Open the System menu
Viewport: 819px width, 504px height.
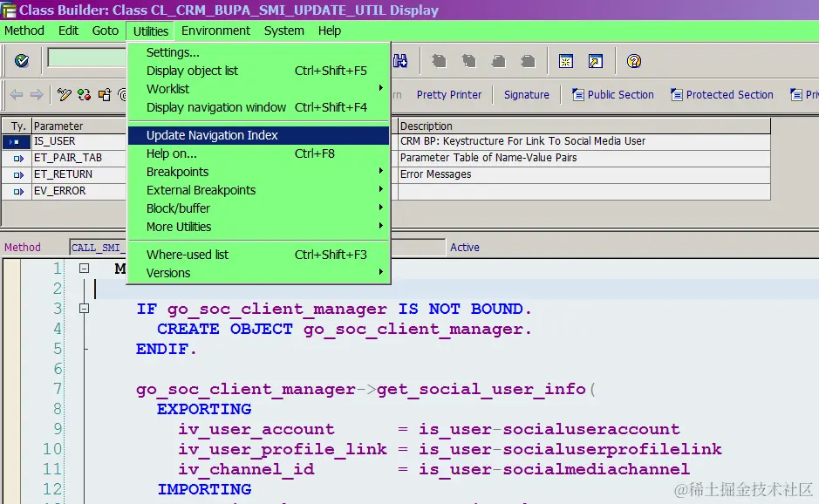[x=284, y=31]
